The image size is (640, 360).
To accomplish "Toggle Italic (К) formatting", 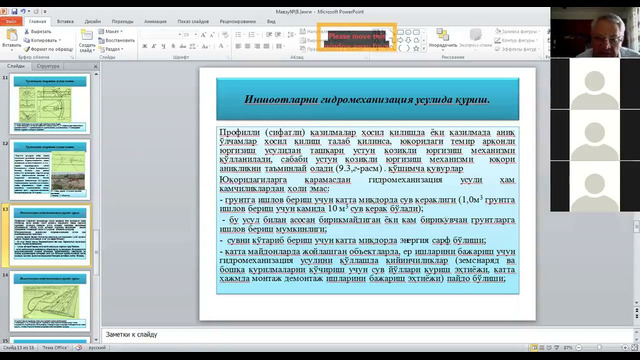I will [x=154, y=47].
